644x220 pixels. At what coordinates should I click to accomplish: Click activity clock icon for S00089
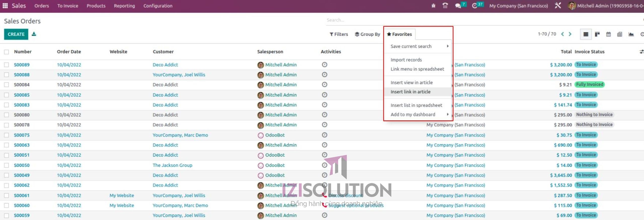tap(325, 65)
